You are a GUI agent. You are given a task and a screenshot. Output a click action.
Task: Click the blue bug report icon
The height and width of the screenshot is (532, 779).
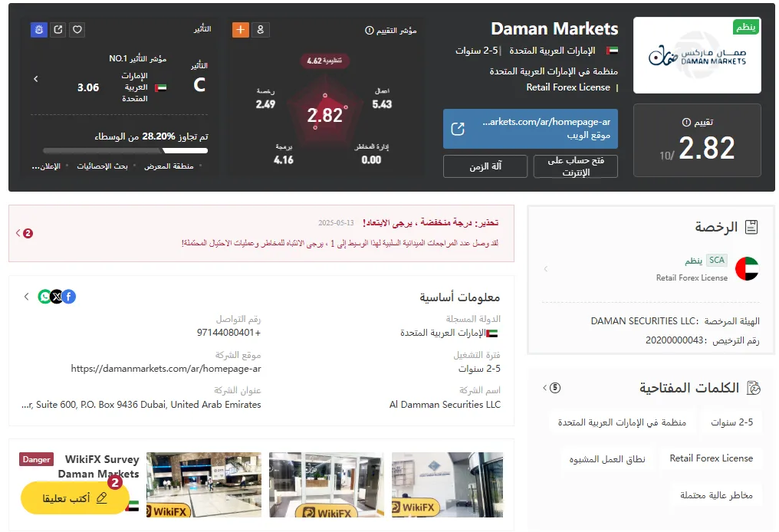[x=39, y=30]
